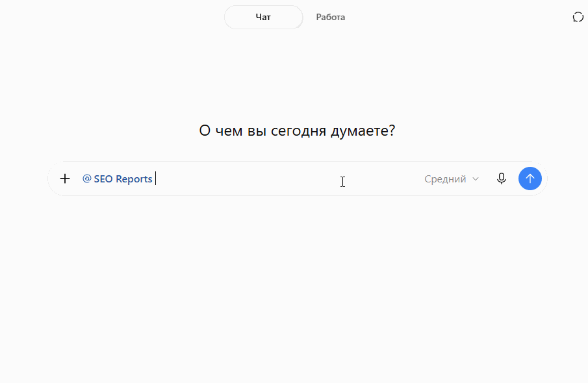Activate the microphone voice input
588x383 pixels.
coord(502,179)
